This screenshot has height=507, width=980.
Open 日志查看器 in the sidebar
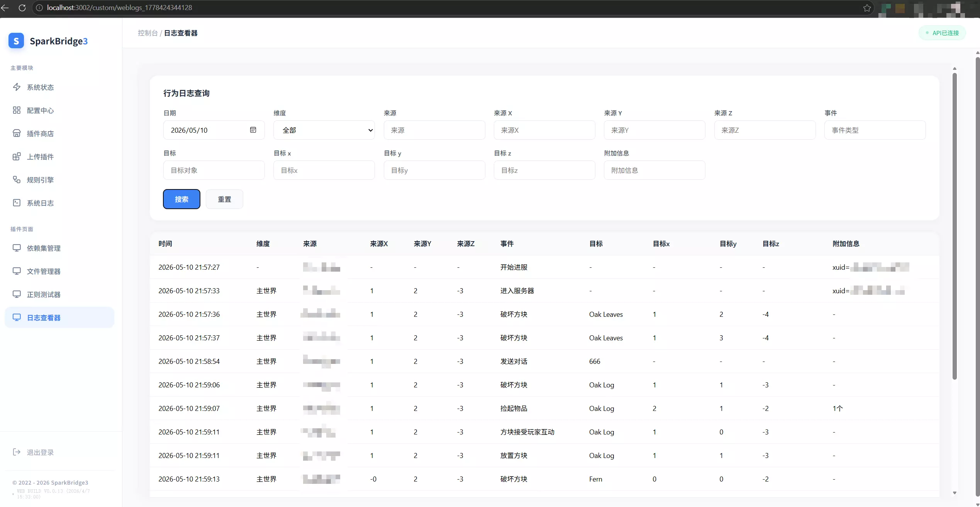[59, 317]
